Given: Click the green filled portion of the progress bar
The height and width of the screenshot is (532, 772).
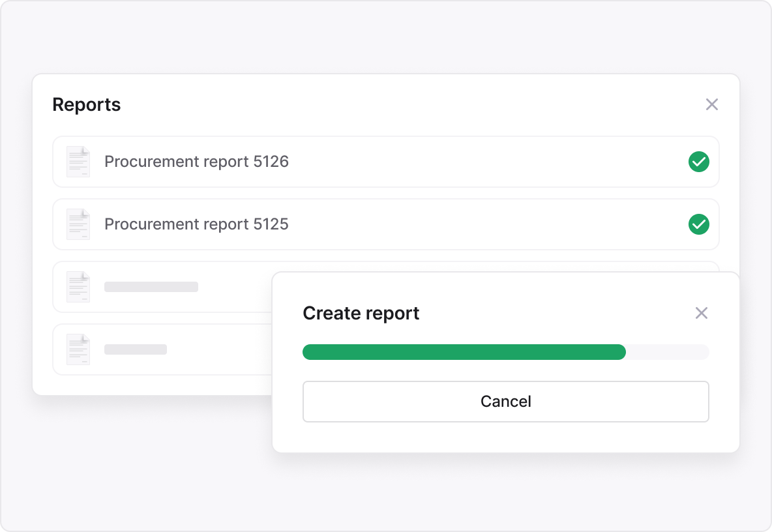Looking at the screenshot, I should (x=463, y=352).
